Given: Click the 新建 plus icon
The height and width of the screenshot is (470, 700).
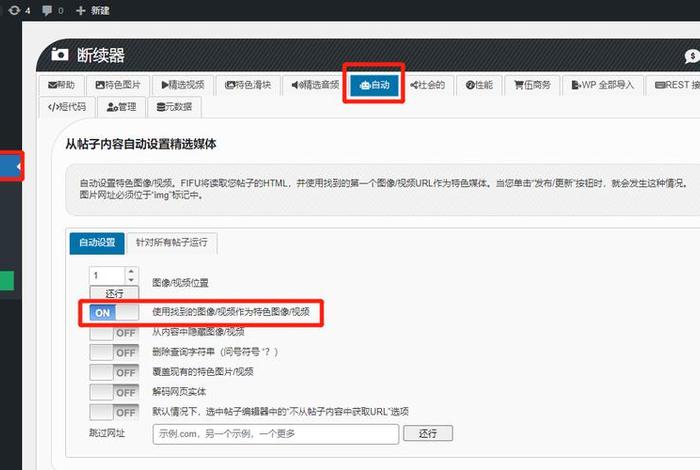Looking at the screenshot, I should [x=80, y=10].
